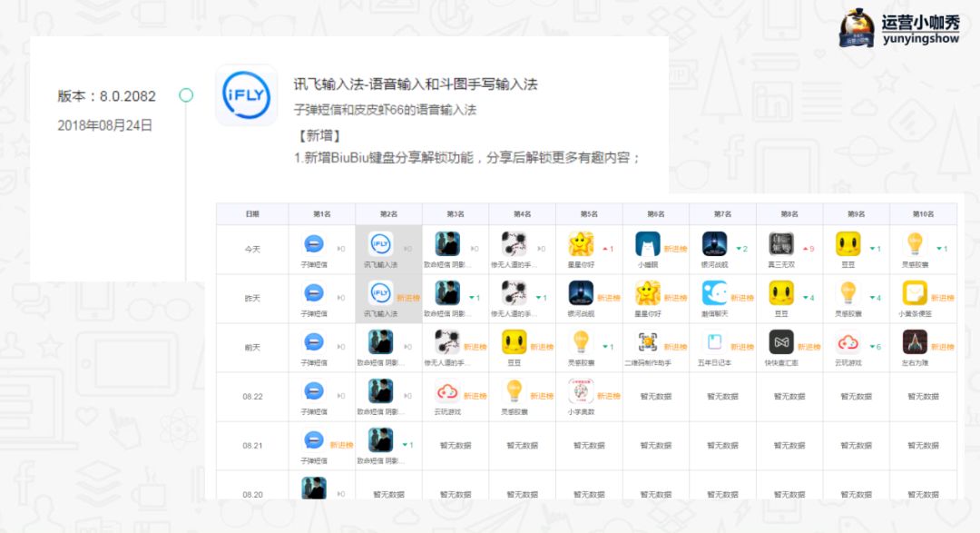
Task: Open 讯飞输入法 icon in 今天 row
Action: coord(380,244)
